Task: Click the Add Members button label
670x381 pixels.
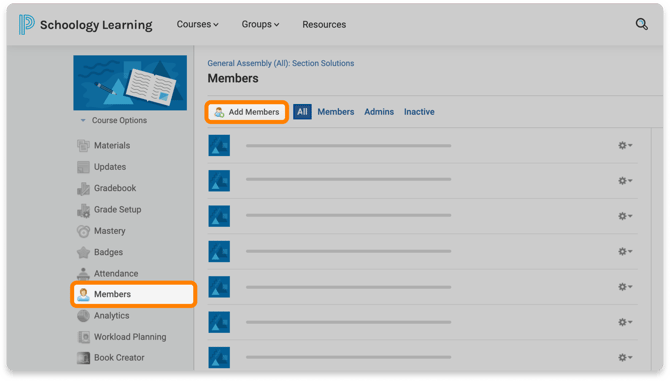Action: [x=254, y=112]
